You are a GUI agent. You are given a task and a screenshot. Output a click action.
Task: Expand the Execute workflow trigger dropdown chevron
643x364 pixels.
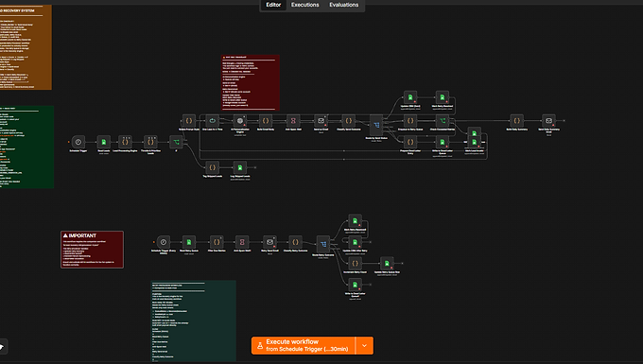364,345
